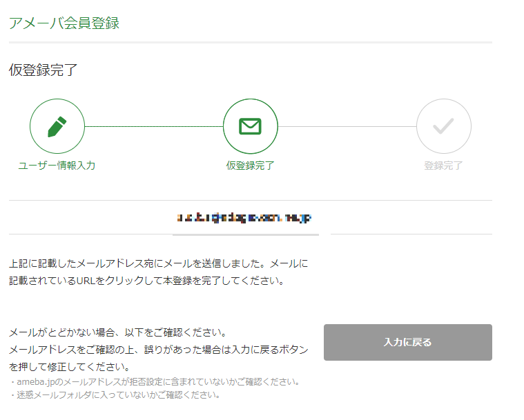Viewport: 524px width, 420px height.
Task: Click the sentence starting 上記に記載したメールアドレス
Action: click(x=158, y=263)
